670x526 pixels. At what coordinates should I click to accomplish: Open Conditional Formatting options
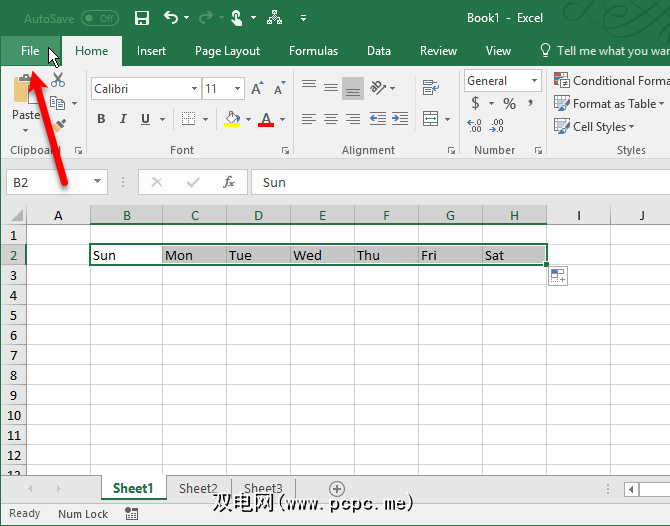pos(611,81)
